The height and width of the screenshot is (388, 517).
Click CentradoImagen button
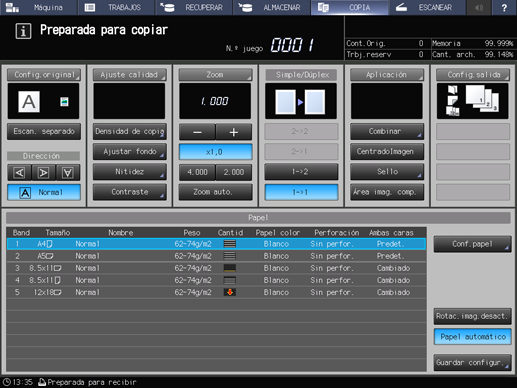(x=387, y=152)
